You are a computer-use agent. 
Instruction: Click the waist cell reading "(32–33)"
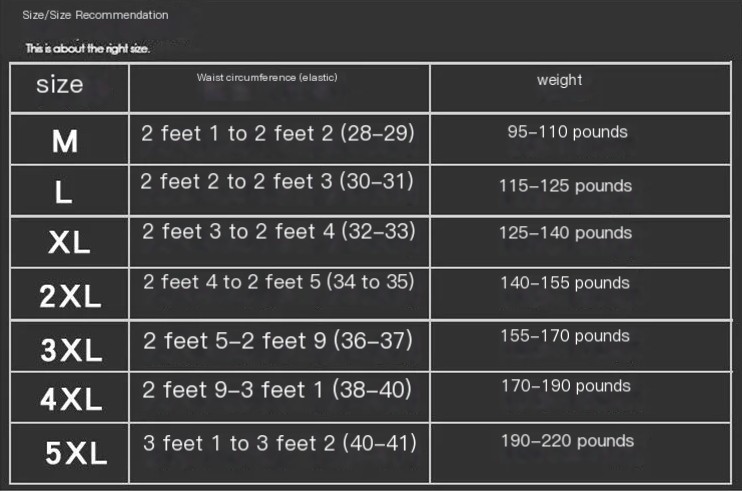(x=277, y=232)
